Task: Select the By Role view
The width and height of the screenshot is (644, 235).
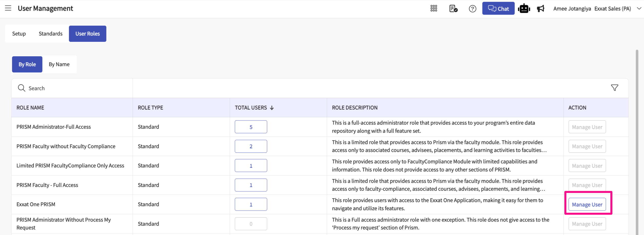Action: pos(27,64)
